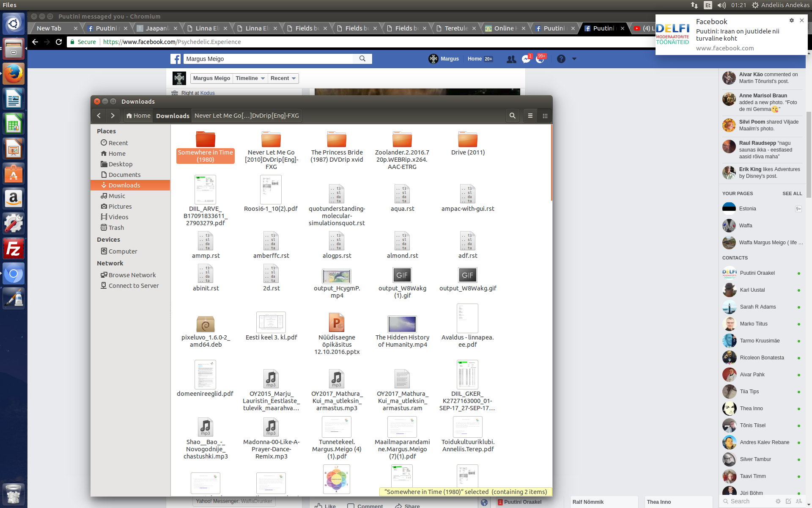Click Connect to Server in sidebar

point(130,286)
